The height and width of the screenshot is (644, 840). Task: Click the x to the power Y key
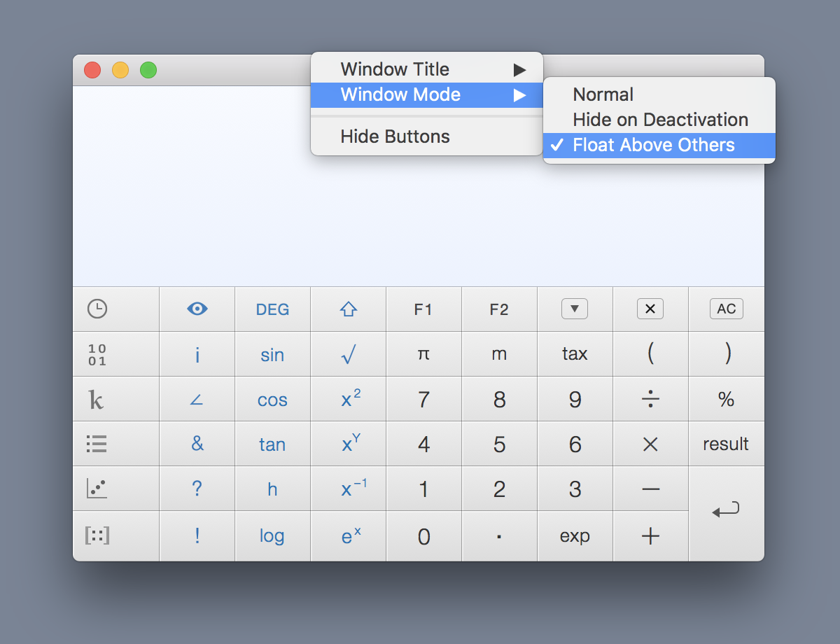(x=349, y=444)
